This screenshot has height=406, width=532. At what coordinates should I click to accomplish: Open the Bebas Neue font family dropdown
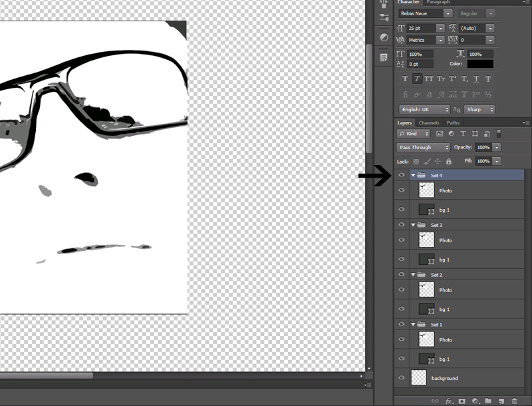pyautogui.click(x=426, y=13)
